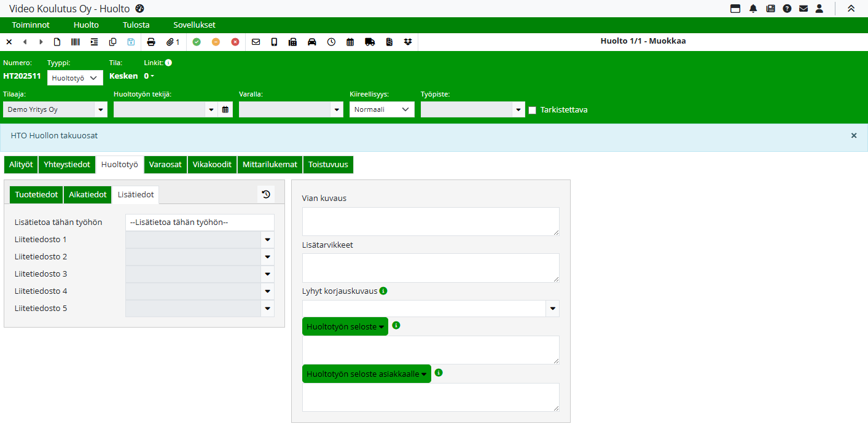Dismiss the HTO Huollon takuuosat notice

click(853, 135)
